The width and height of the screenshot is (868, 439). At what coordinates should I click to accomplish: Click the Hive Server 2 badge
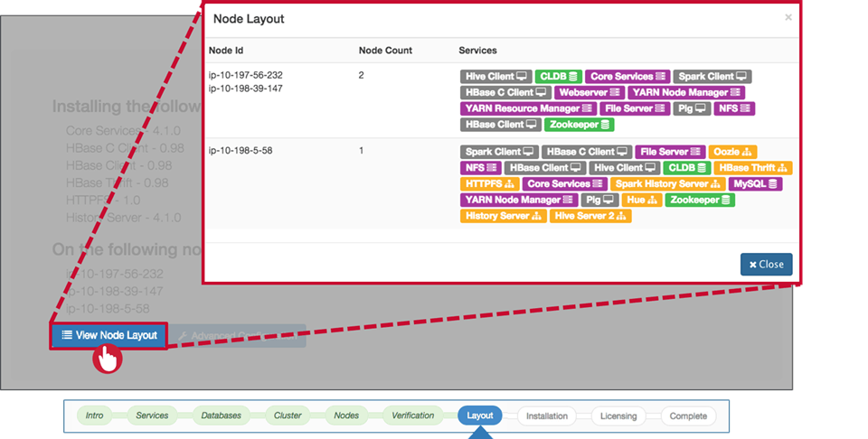(590, 216)
